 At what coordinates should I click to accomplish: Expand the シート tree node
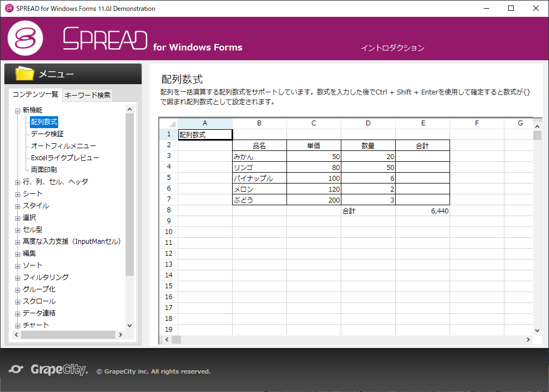(x=17, y=194)
